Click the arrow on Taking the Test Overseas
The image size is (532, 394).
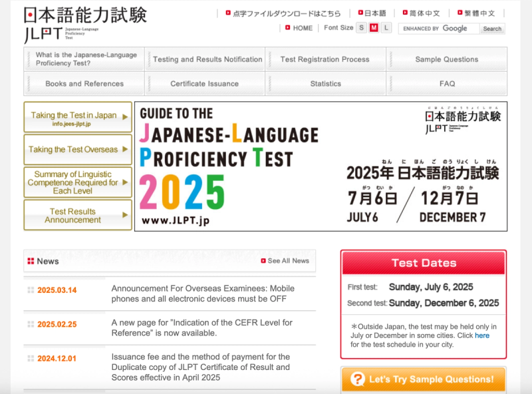click(125, 149)
